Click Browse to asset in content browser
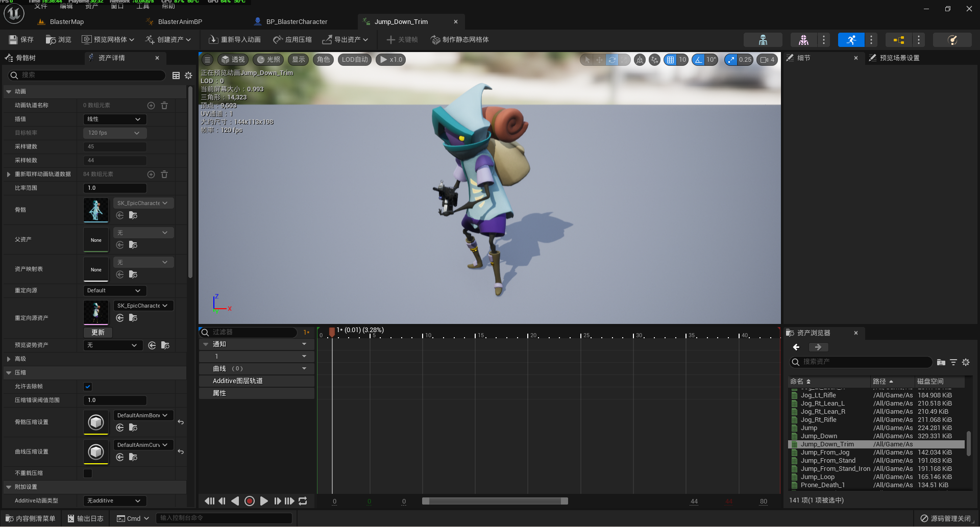The image size is (980, 527). pos(58,40)
